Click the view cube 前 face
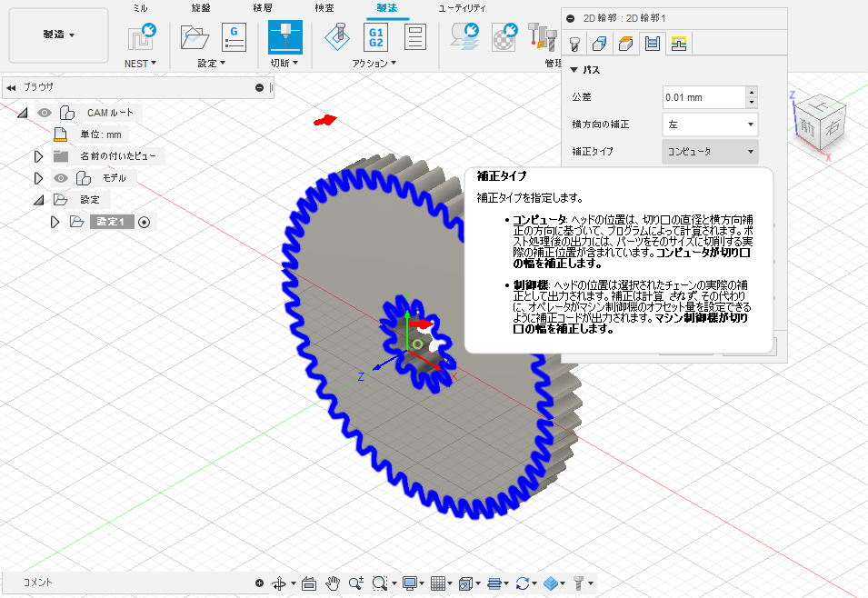 tap(807, 126)
